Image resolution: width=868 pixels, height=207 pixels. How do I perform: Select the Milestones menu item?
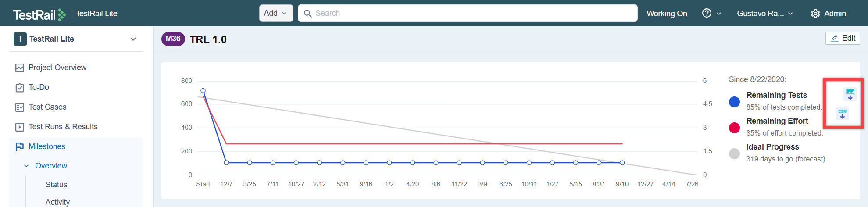click(x=46, y=146)
